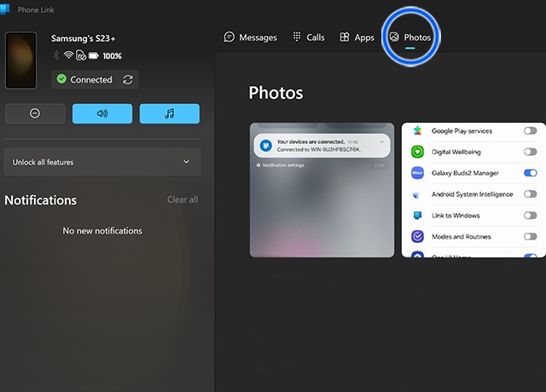Screen dimensions: 546x392
Task: Click the Link to Windows notification icon
Action: [265, 146]
